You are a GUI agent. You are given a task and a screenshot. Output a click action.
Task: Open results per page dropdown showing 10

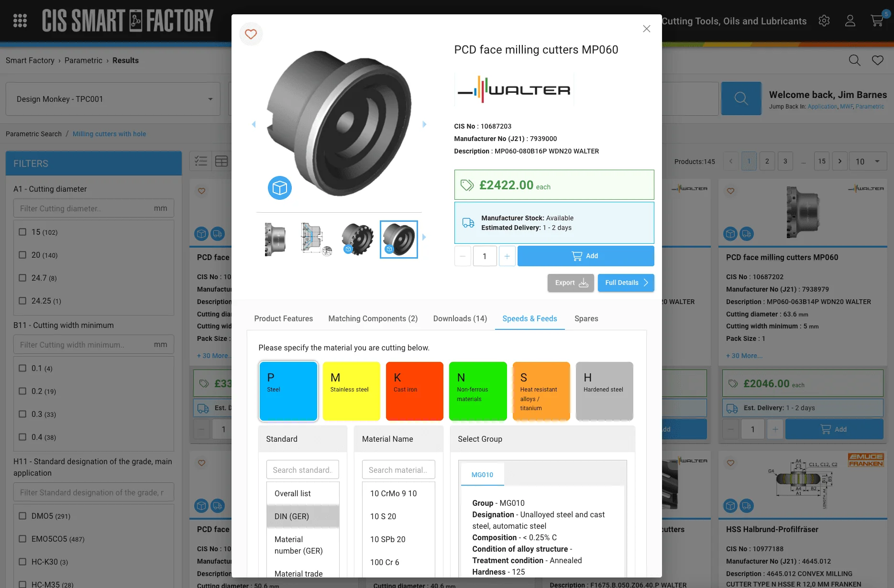(x=869, y=161)
